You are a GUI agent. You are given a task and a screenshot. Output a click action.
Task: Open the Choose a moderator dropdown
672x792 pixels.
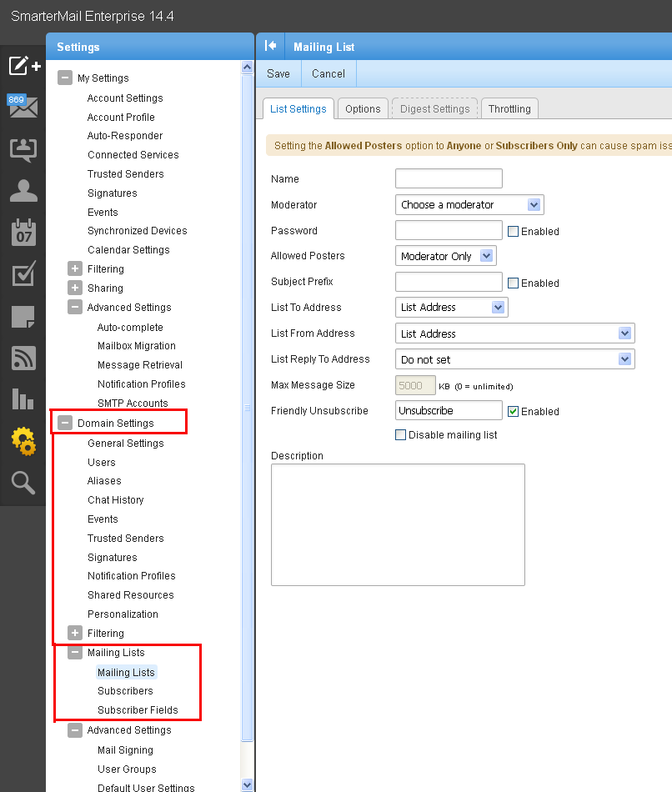469,204
